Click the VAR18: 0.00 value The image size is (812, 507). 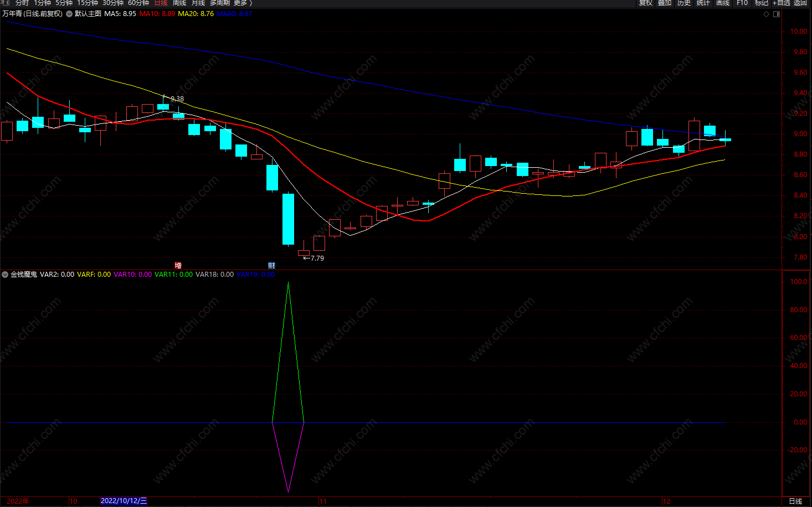[214, 275]
